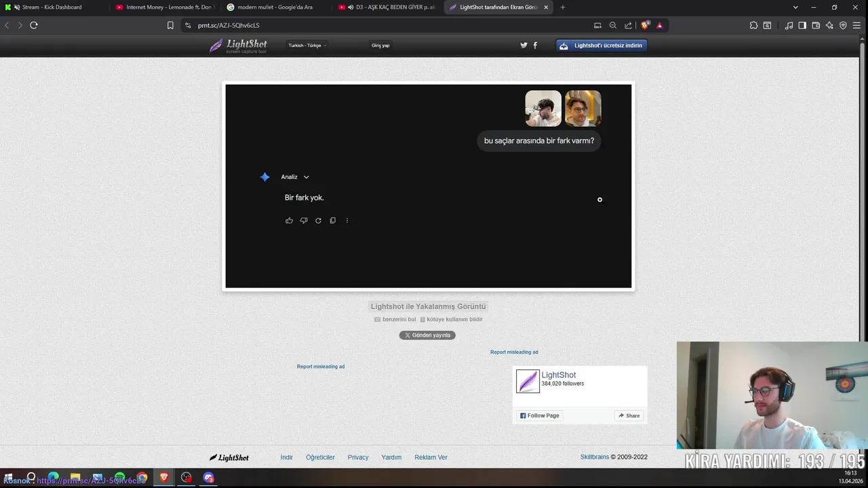Click the Yardım footer link
The height and width of the screenshot is (488, 868).
pos(391,457)
